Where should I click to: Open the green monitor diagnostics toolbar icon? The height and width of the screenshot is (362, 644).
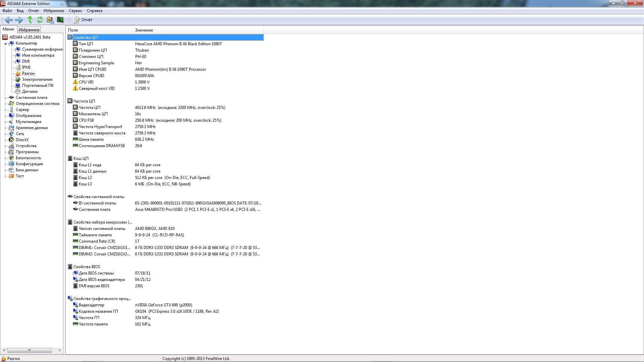tap(60, 20)
